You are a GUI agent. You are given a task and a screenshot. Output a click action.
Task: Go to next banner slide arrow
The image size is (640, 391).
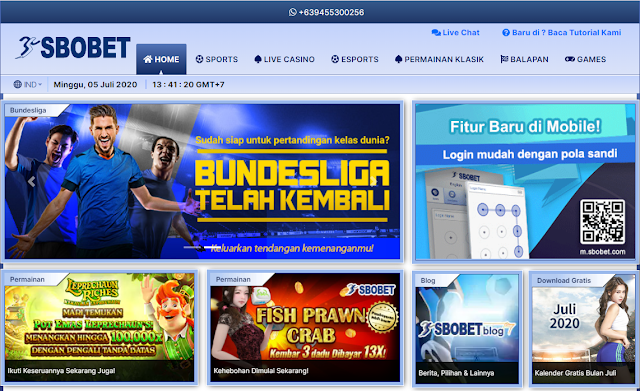click(373, 181)
